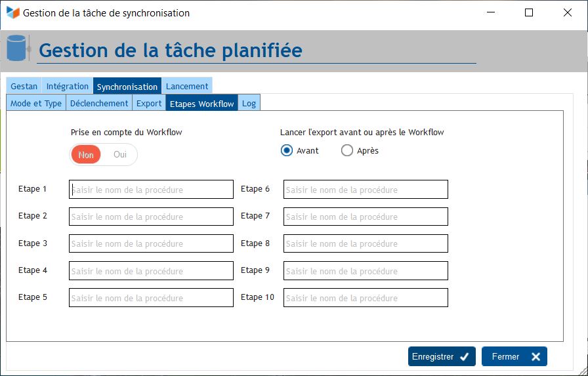Go to the Export sub-tab
The image size is (588, 376).
149,103
